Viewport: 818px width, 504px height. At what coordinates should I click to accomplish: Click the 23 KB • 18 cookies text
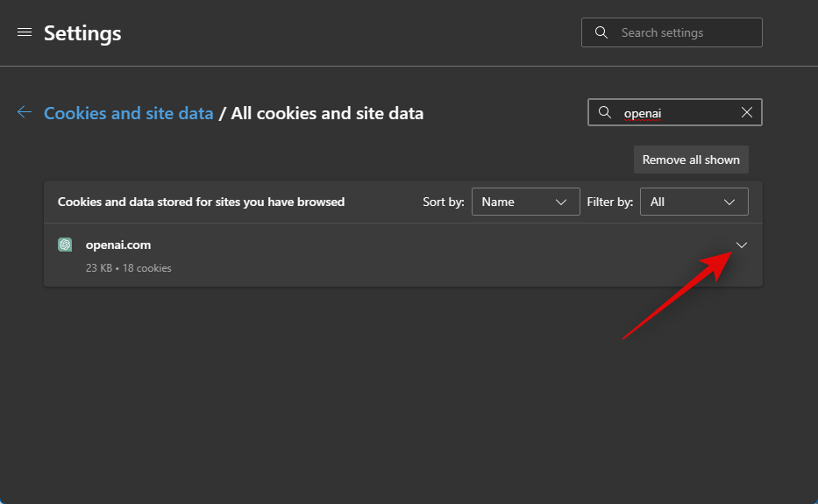click(128, 267)
